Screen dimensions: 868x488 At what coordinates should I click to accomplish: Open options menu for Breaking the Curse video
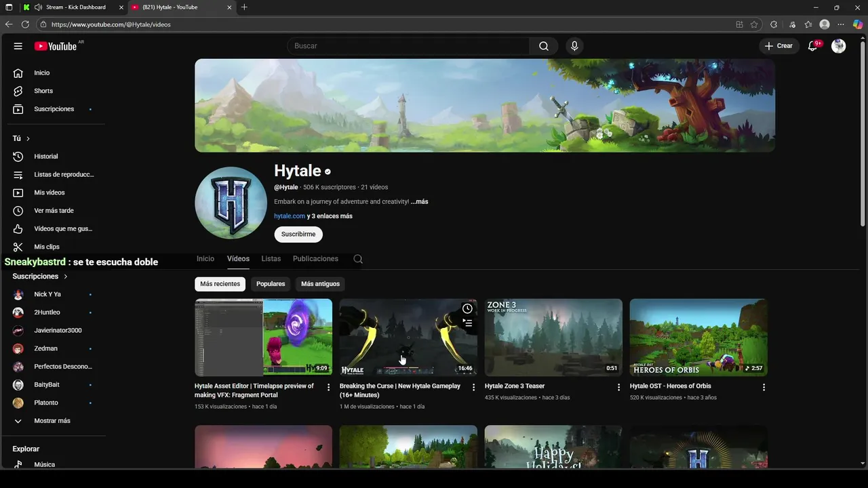click(x=474, y=387)
